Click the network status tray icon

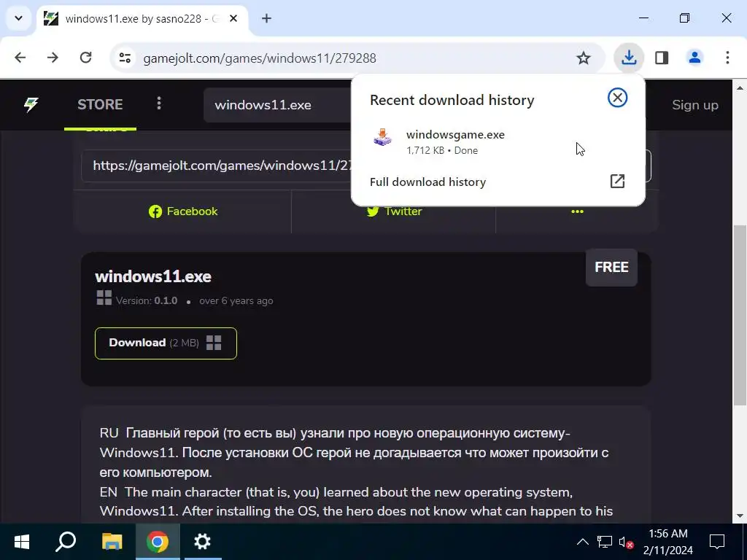click(605, 542)
